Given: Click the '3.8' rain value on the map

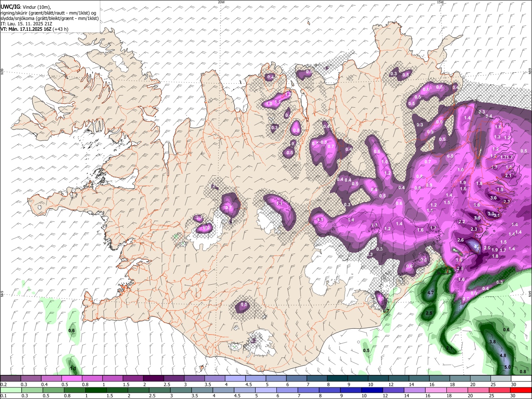Looking at the screenshot, I should point(493,342).
